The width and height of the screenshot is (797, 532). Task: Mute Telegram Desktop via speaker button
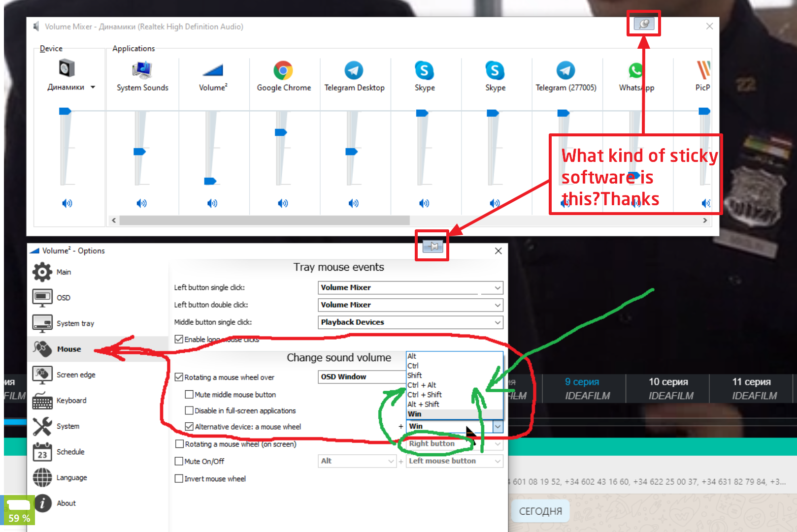[x=354, y=203]
